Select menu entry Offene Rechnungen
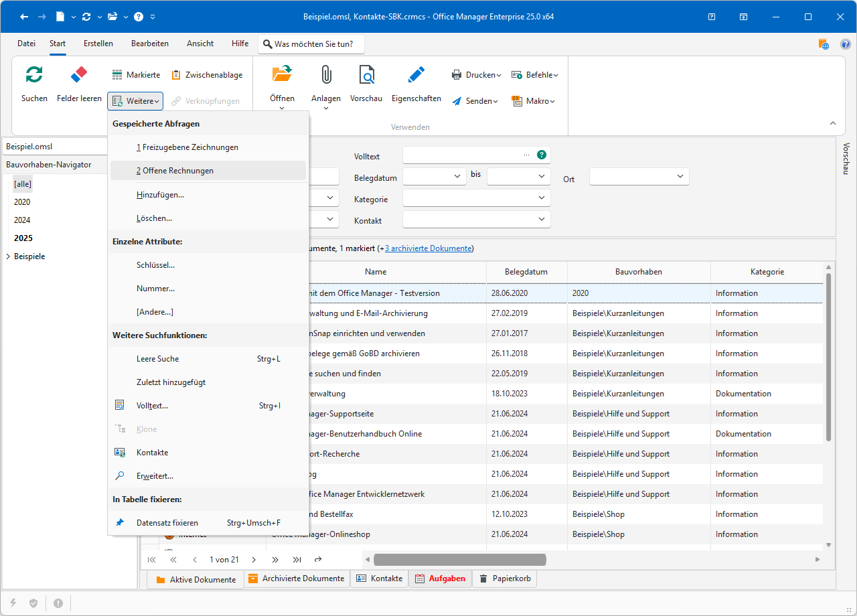 [175, 171]
